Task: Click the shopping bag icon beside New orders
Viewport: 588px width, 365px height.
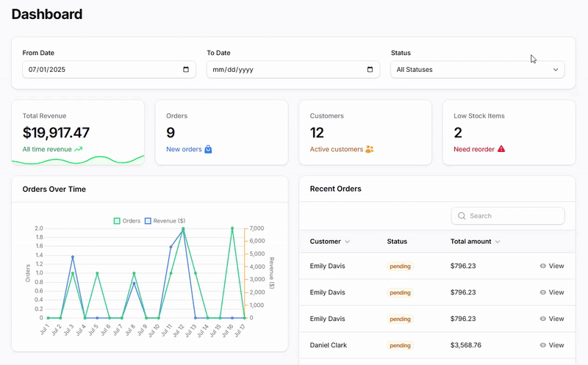Action: [x=208, y=149]
